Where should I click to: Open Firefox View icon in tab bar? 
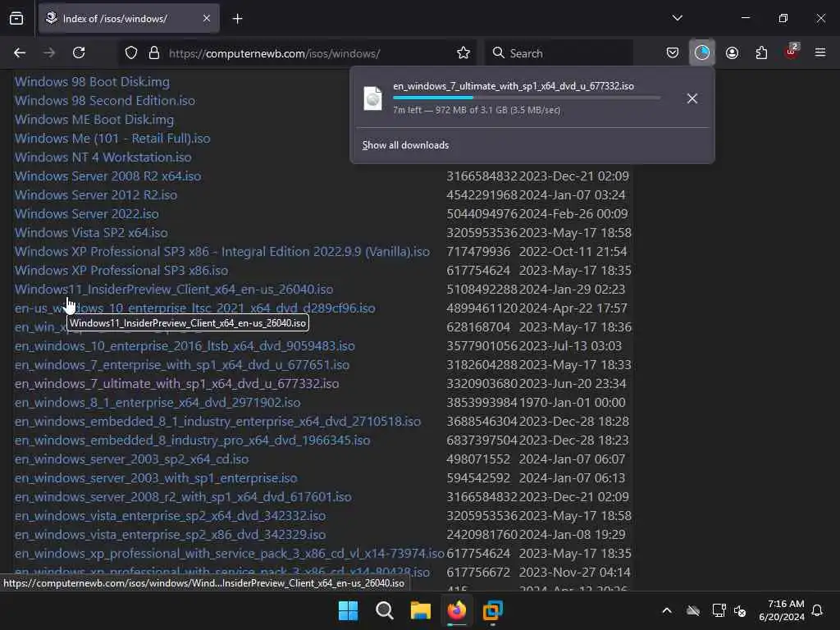pos(16,18)
